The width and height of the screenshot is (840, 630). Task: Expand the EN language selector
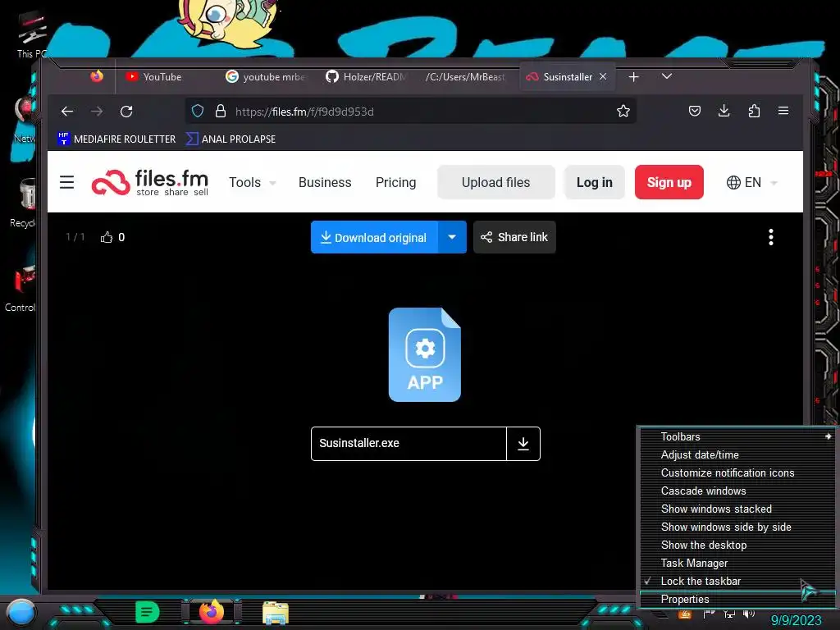[752, 183]
